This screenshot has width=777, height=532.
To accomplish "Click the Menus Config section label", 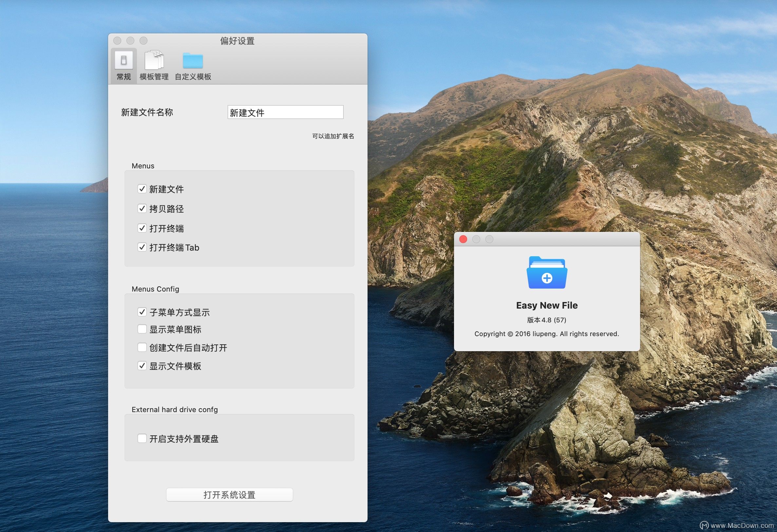I will 156,289.
